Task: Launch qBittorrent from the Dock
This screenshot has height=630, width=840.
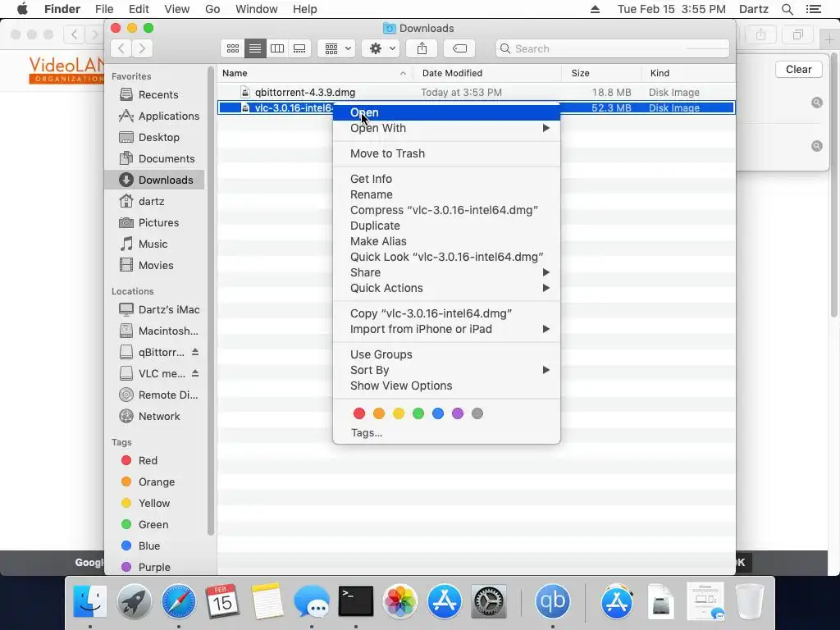Action: pyautogui.click(x=552, y=601)
